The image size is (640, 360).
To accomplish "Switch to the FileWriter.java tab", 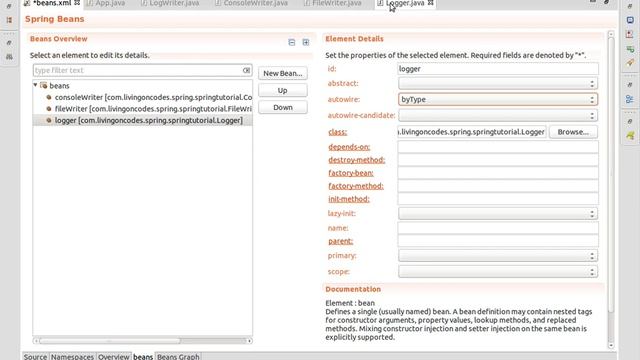I will pos(333,3).
